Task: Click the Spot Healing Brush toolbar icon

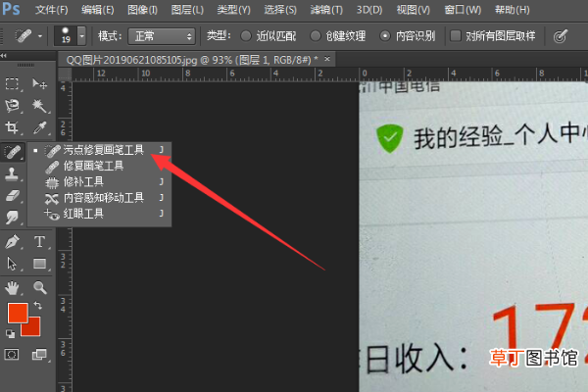Action: pyautogui.click(x=13, y=152)
